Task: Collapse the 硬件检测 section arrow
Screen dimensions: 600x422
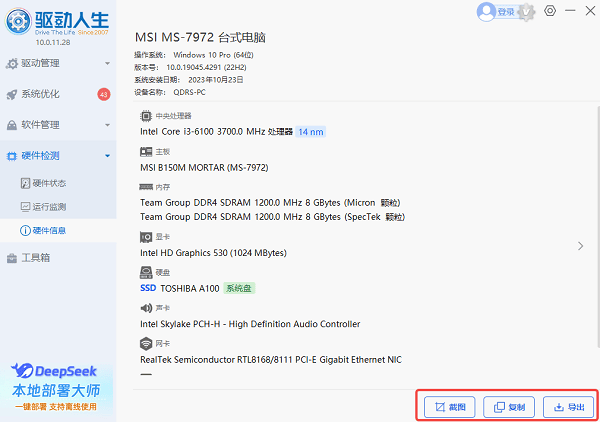Action: pyautogui.click(x=107, y=155)
